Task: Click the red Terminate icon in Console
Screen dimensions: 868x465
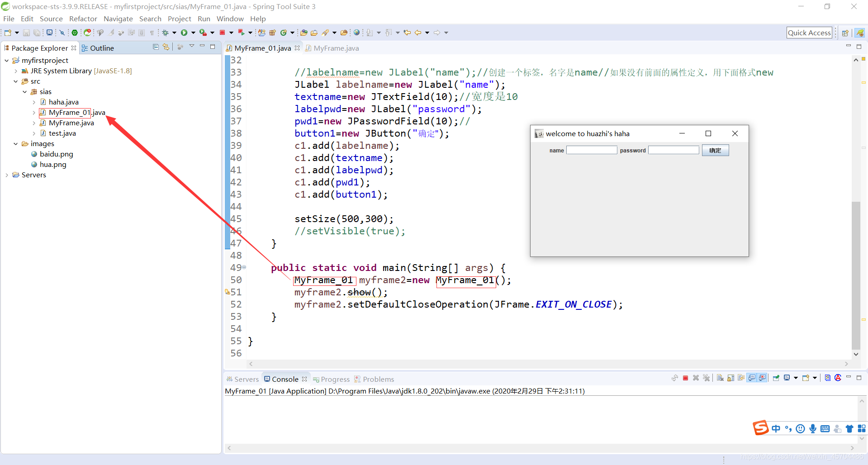Action: 685,378
